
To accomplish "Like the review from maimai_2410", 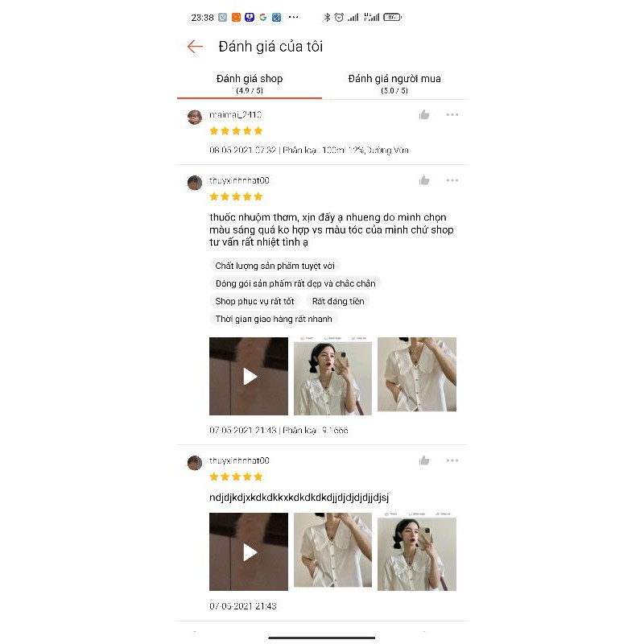I will [424, 114].
